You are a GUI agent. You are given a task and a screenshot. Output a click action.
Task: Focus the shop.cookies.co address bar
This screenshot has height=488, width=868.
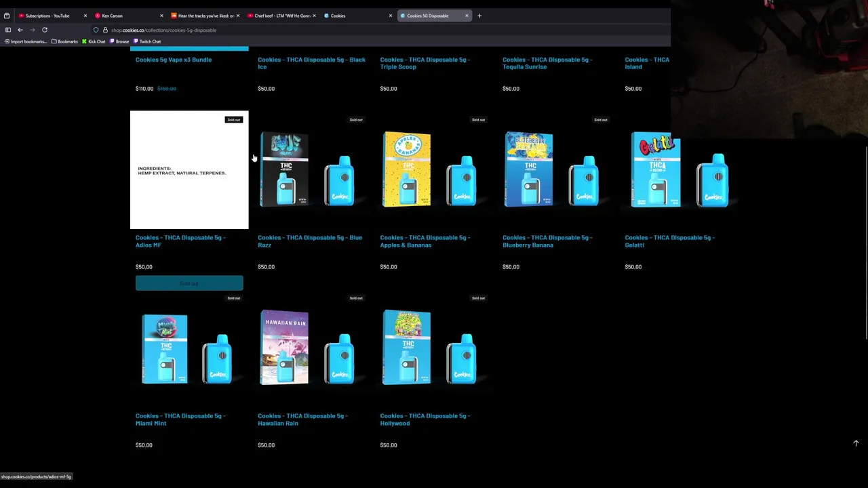pos(380,30)
